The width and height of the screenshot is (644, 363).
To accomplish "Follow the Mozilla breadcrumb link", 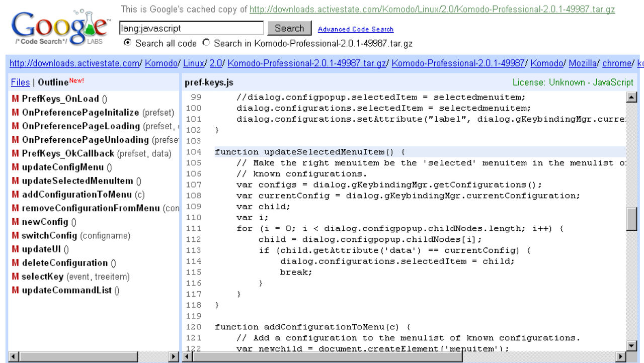I will (583, 63).
